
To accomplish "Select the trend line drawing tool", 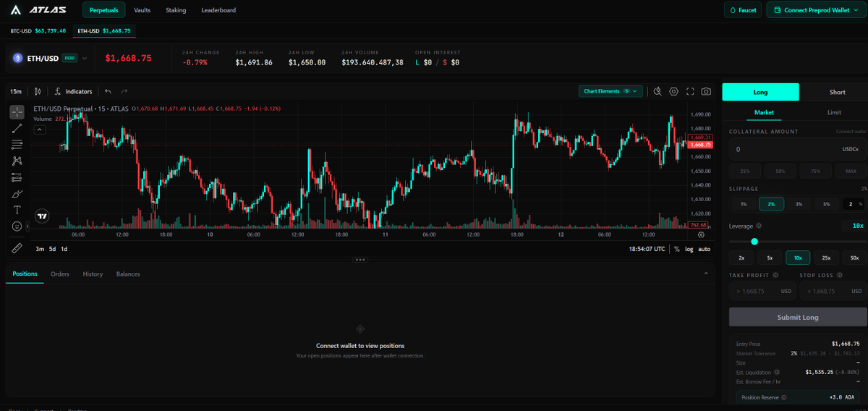I will coord(17,128).
